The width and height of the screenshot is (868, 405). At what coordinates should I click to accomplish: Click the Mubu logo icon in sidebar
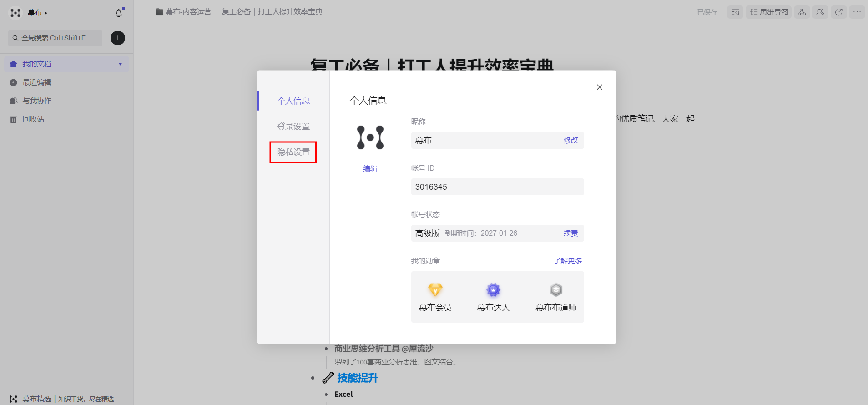15,13
